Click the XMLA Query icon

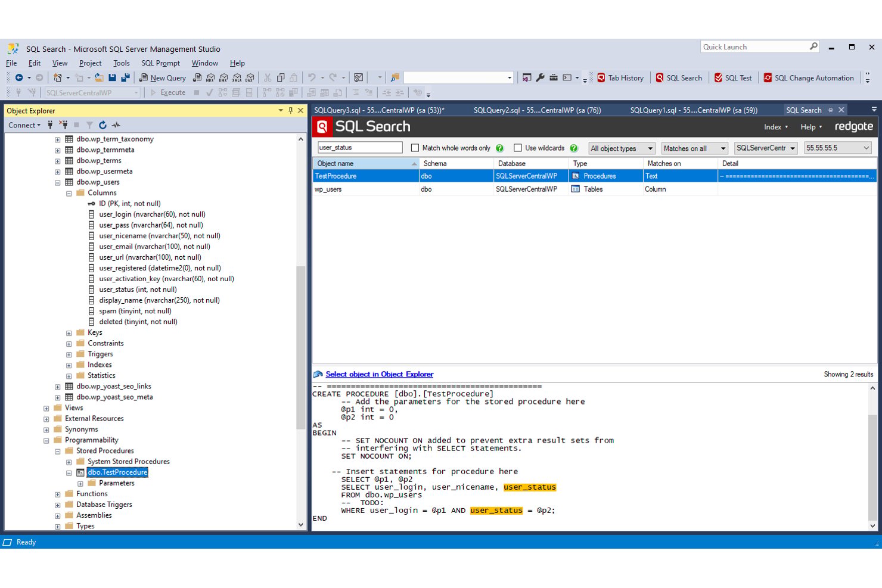click(237, 77)
